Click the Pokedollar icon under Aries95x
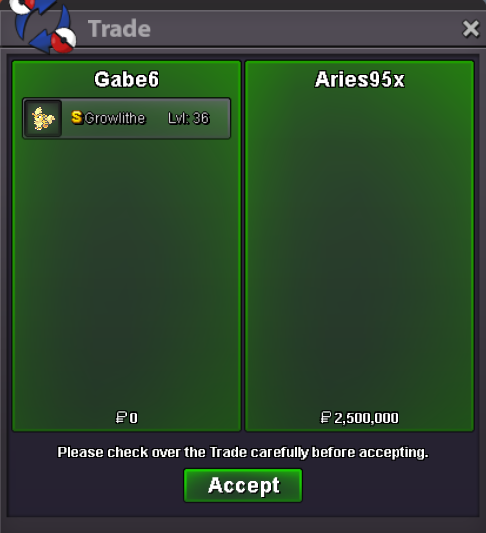 [326, 417]
